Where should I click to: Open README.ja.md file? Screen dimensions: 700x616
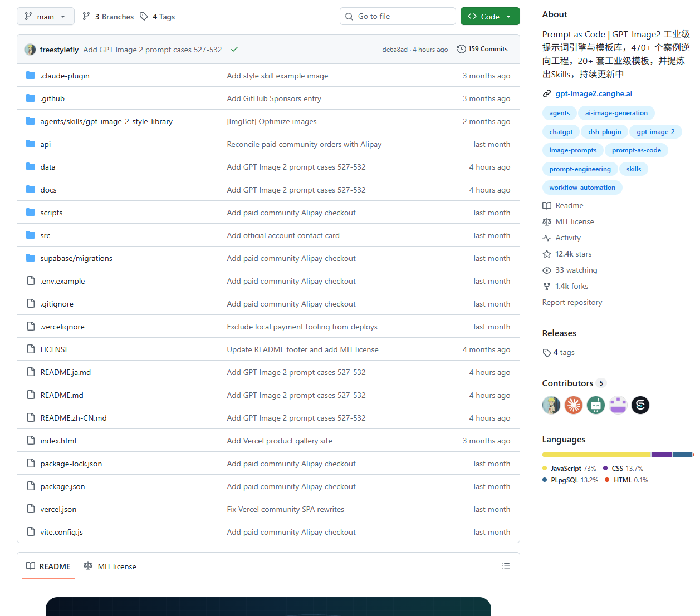(x=66, y=372)
